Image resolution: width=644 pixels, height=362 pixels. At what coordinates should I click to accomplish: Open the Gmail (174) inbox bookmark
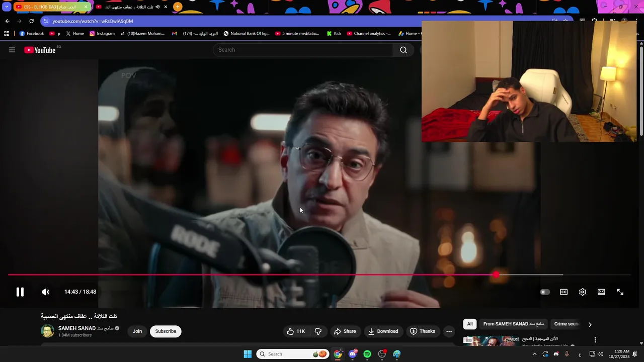[195, 34]
